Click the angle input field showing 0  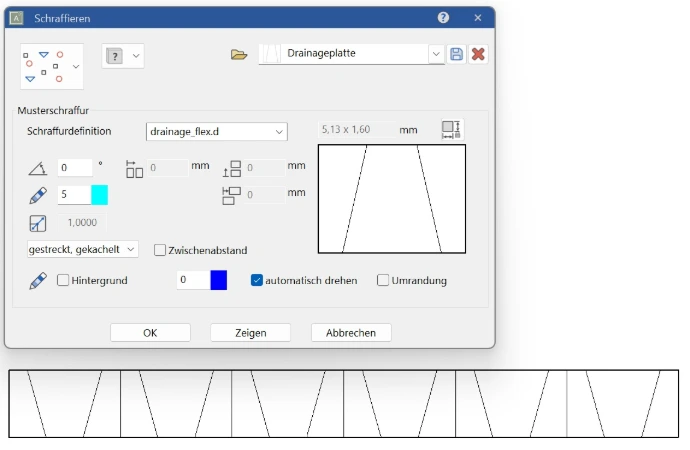[x=74, y=168]
